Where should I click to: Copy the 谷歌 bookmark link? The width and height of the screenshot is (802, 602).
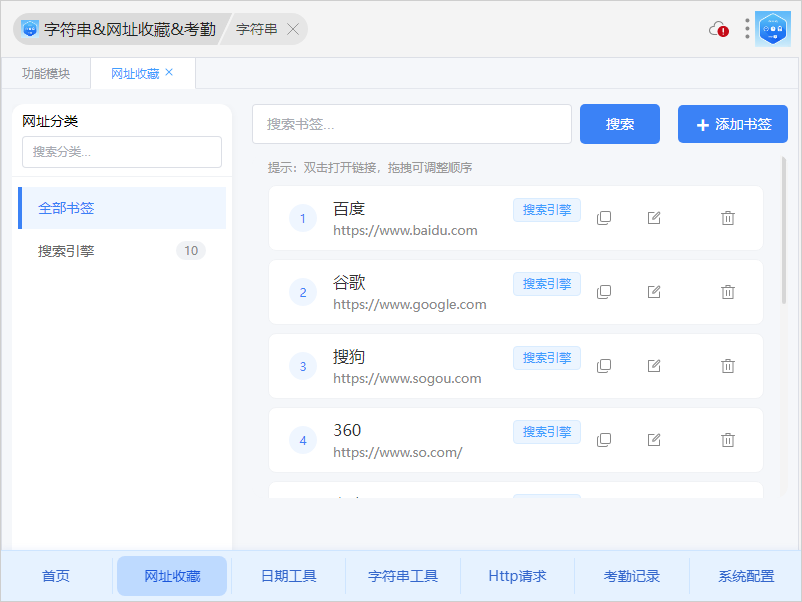[x=604, y=292]
